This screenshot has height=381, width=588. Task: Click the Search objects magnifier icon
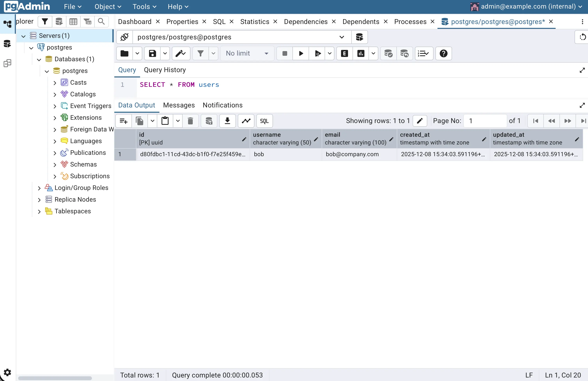101,22
